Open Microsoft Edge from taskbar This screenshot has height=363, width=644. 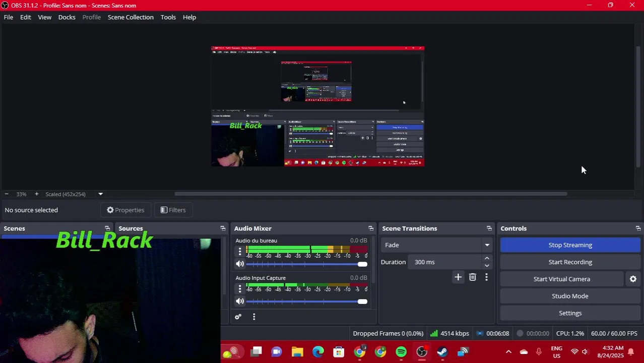318,352
